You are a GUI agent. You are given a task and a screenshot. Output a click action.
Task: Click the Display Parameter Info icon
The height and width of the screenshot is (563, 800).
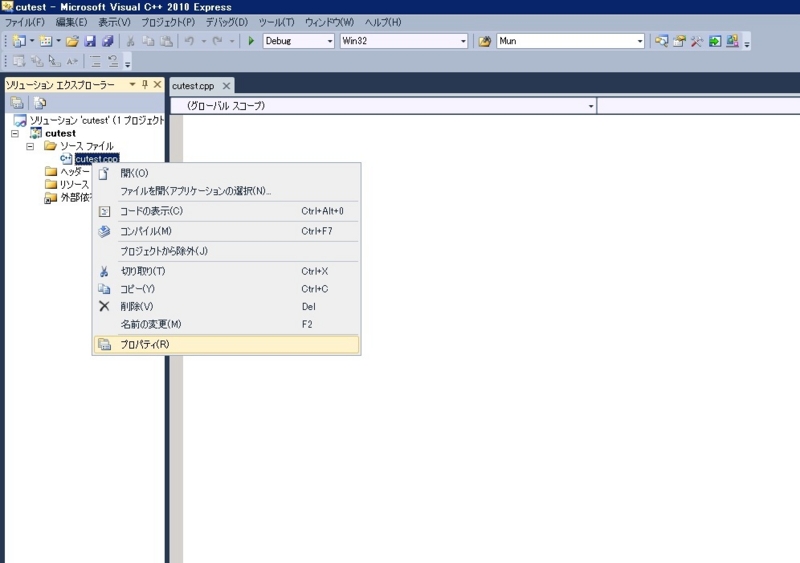tap(37, 62)
